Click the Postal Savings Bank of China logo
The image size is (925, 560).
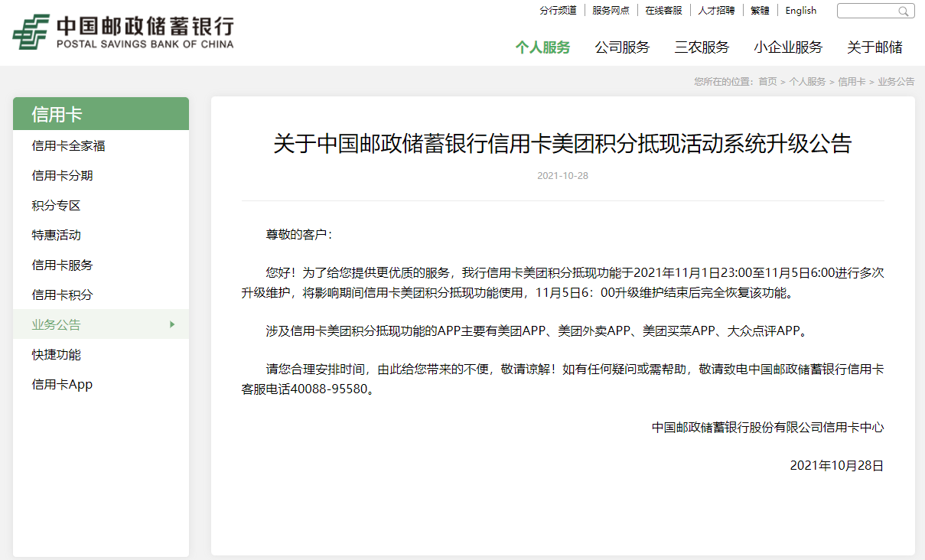pyautogui.click(x=123, y=32)
